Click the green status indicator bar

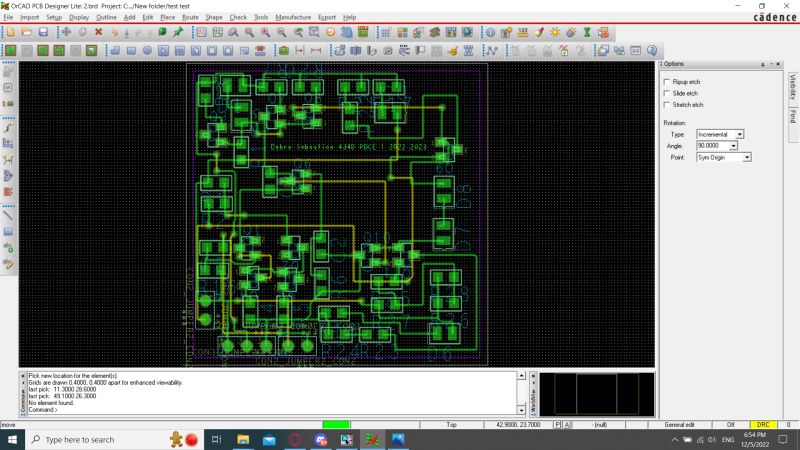point(336,424)
